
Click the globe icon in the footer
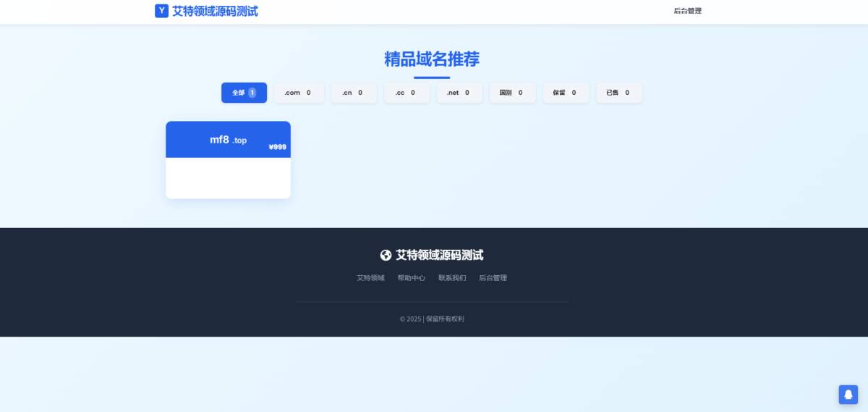pos(386,255)
